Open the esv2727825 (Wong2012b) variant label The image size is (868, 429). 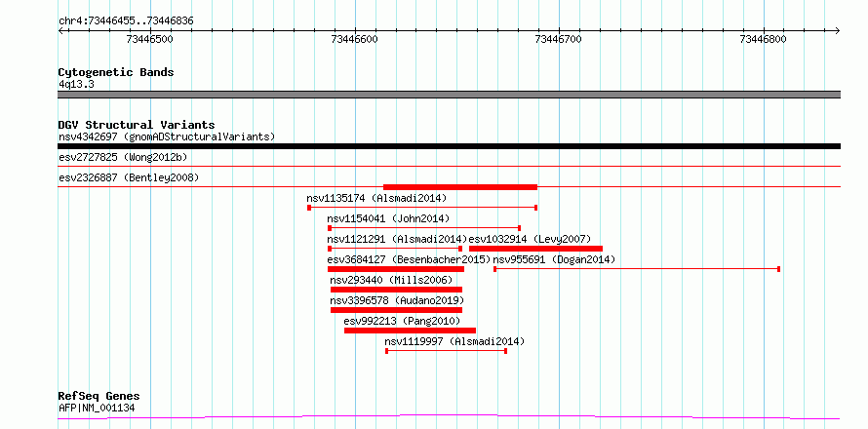point(123,157)
